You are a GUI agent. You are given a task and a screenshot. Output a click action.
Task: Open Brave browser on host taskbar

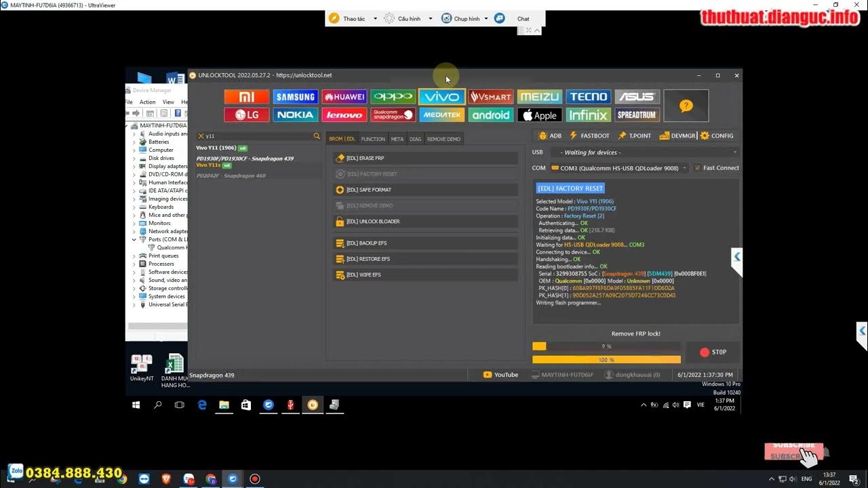pyautogui.click(x=167, y=479)
